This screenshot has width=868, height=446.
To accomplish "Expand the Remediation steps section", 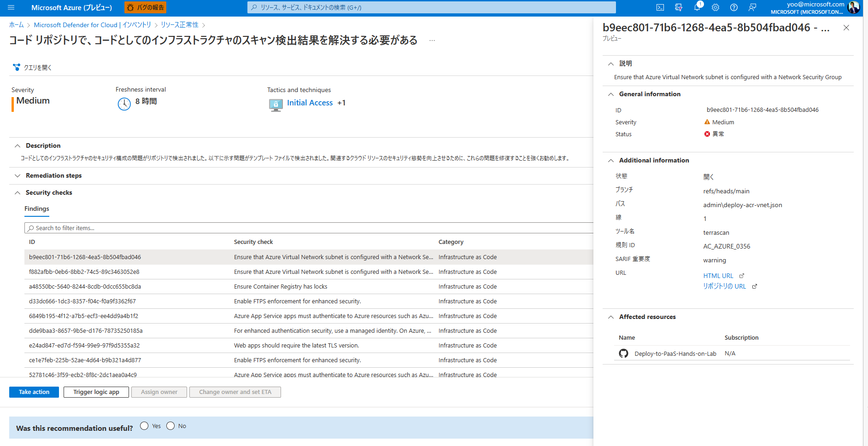I will pos(18,175).
